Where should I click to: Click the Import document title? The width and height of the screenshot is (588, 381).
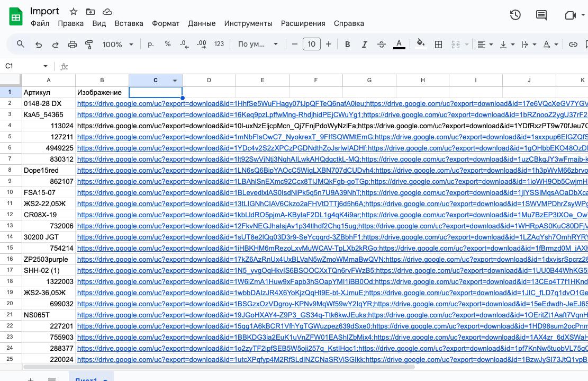pos(44,11)
